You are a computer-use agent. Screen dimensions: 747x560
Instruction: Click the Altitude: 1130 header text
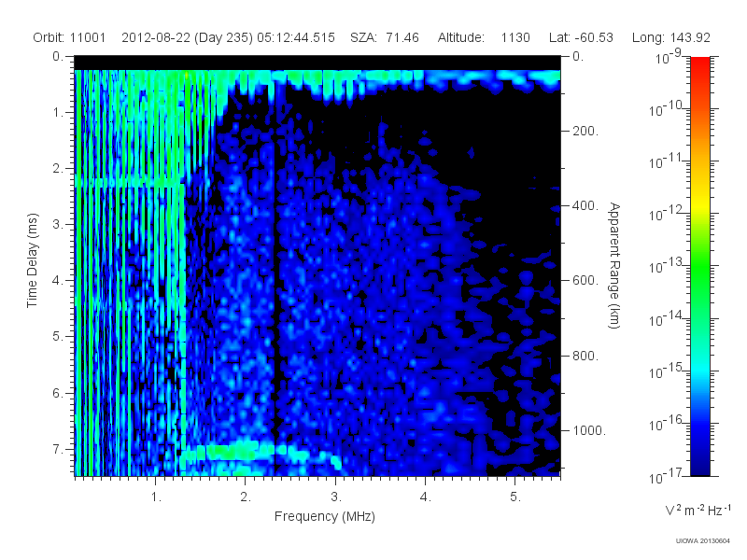tap(484, 37)
